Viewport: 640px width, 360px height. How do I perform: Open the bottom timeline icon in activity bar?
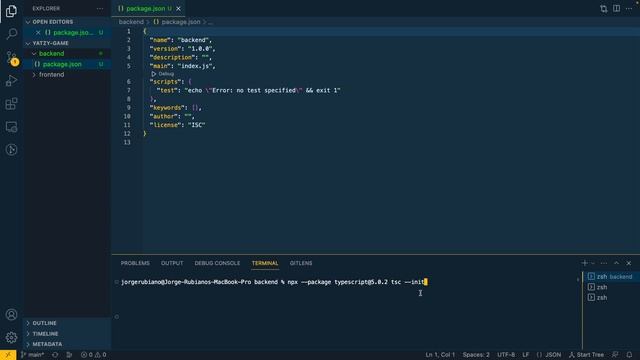coord(11,150)
